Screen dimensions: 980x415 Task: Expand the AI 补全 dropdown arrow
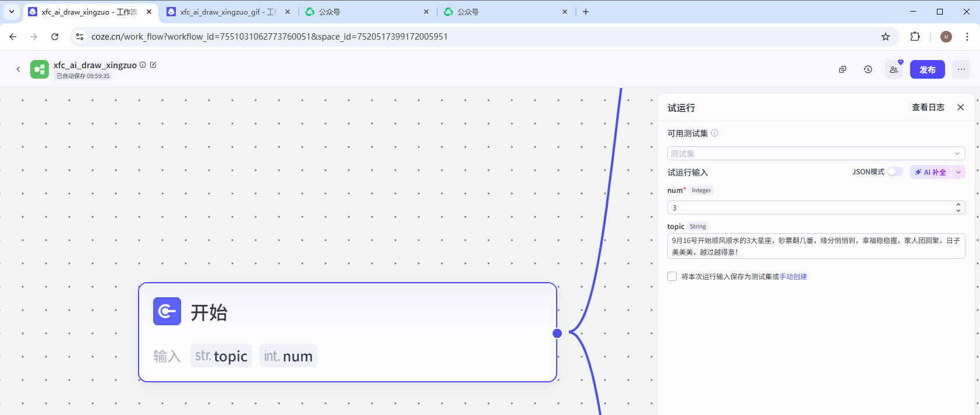pos(958,172)
